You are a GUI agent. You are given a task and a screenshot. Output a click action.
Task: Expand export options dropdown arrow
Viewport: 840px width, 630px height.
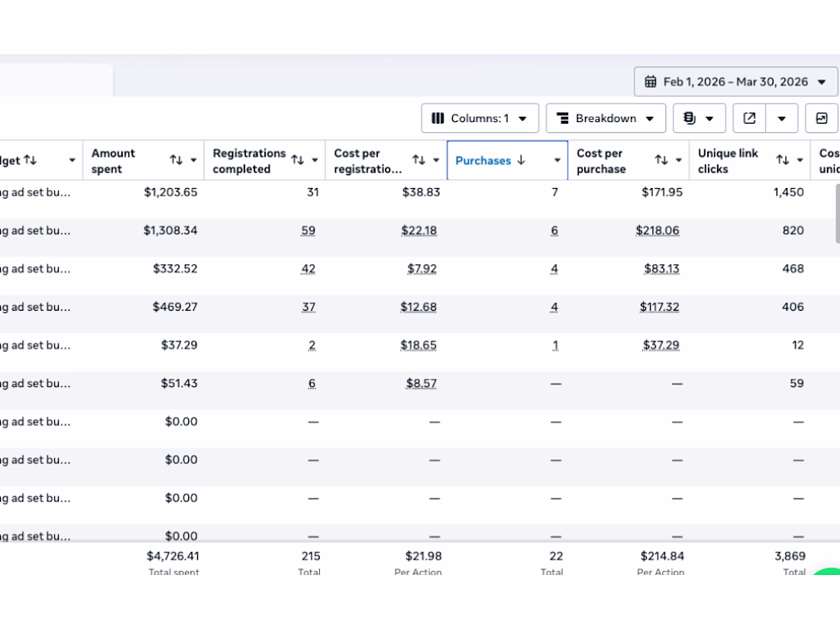[x=782, y=118]
